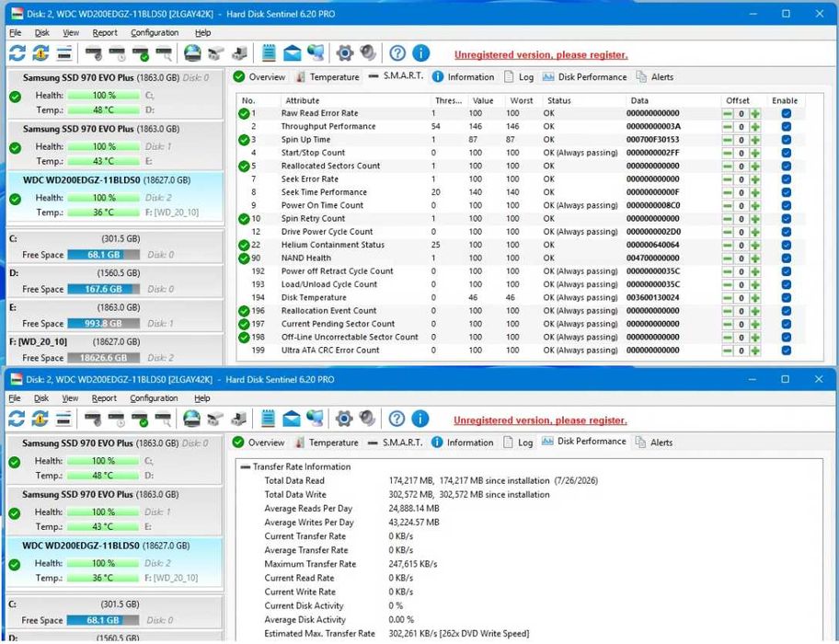Click the speaker icon in Disk Performance window toolbar
Viewport: 839px width, 644px height.
[x=367, y=419]
